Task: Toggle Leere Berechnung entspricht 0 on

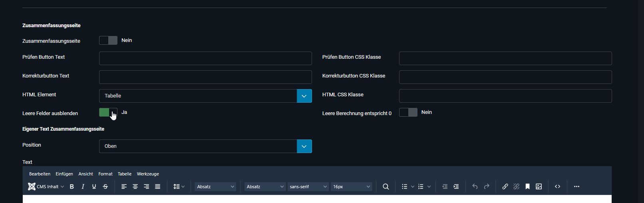Action: pyautogui.click(x=408, y=112)
